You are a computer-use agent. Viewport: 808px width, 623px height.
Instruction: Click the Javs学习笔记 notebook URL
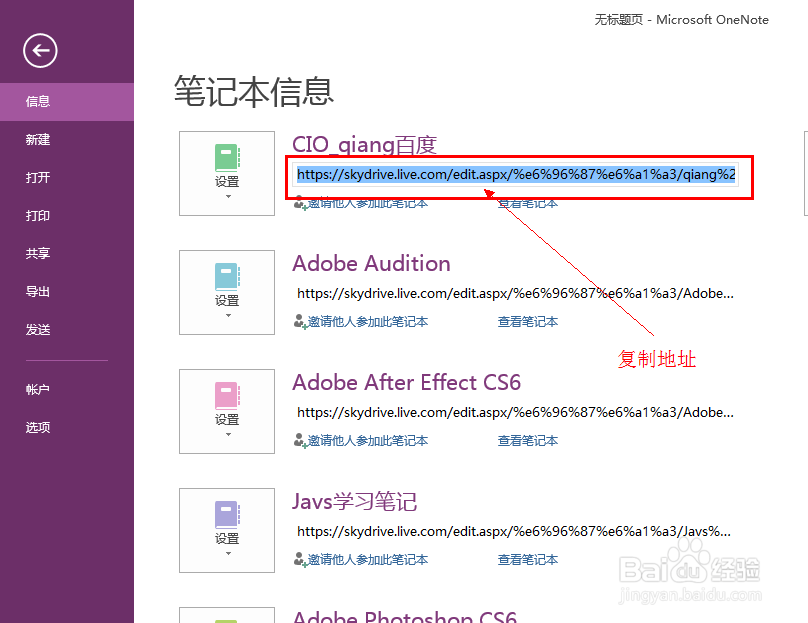[514, 532]
